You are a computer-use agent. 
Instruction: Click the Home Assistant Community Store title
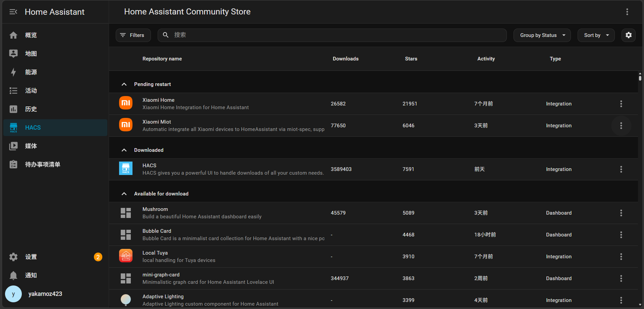click(x=187, y=12)
